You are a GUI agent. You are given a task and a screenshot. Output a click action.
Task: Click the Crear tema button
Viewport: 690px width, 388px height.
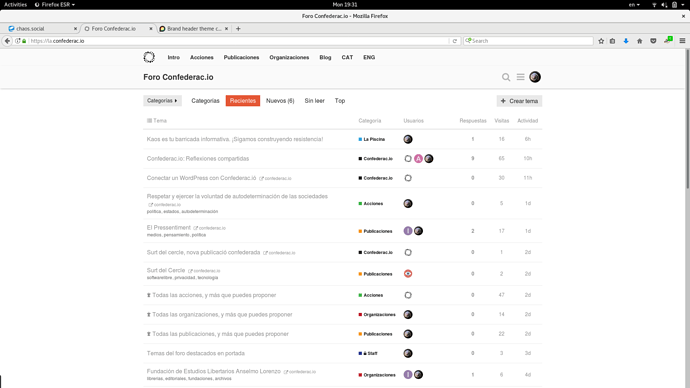click(519, 101)
